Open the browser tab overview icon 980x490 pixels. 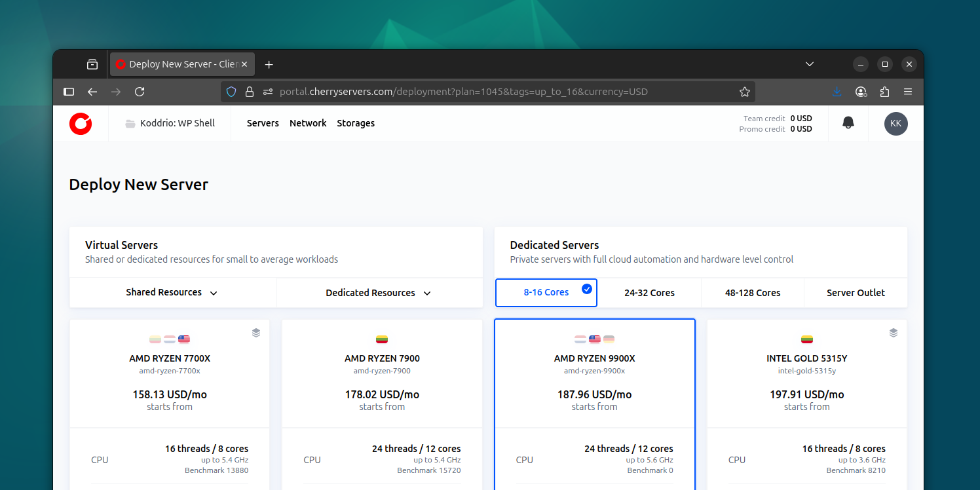[92, 64]
